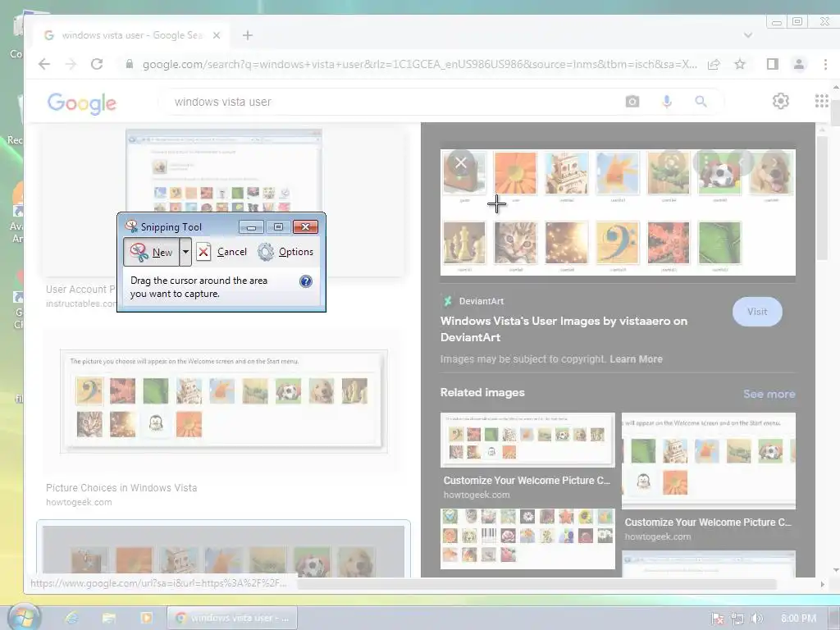Click the New snip scissors button
Image resolution: width=840 pixels, height=630 pixels.
coord(152,252)
